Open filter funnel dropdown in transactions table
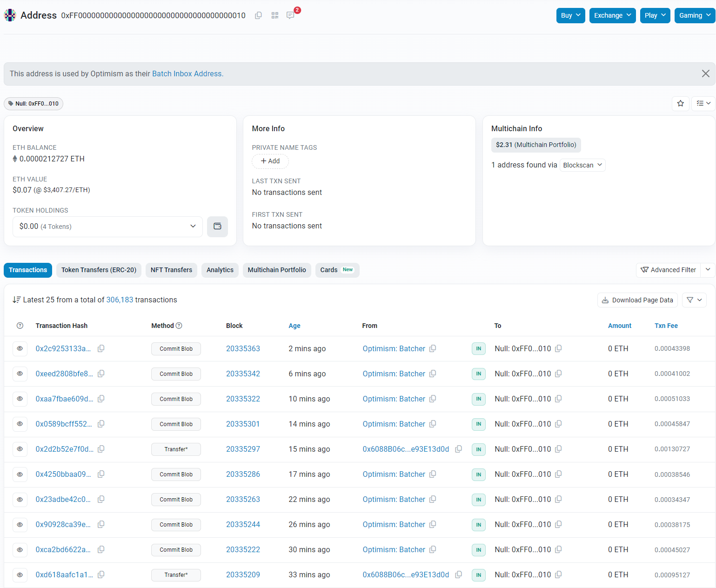The height and width of the screenshot is (588, 716). (x=694, y=300)
